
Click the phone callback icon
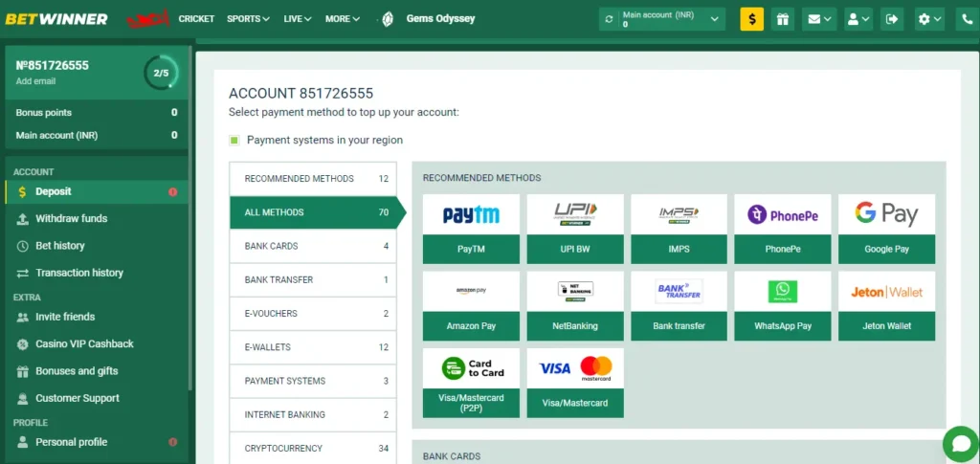(x=968, y=19)
